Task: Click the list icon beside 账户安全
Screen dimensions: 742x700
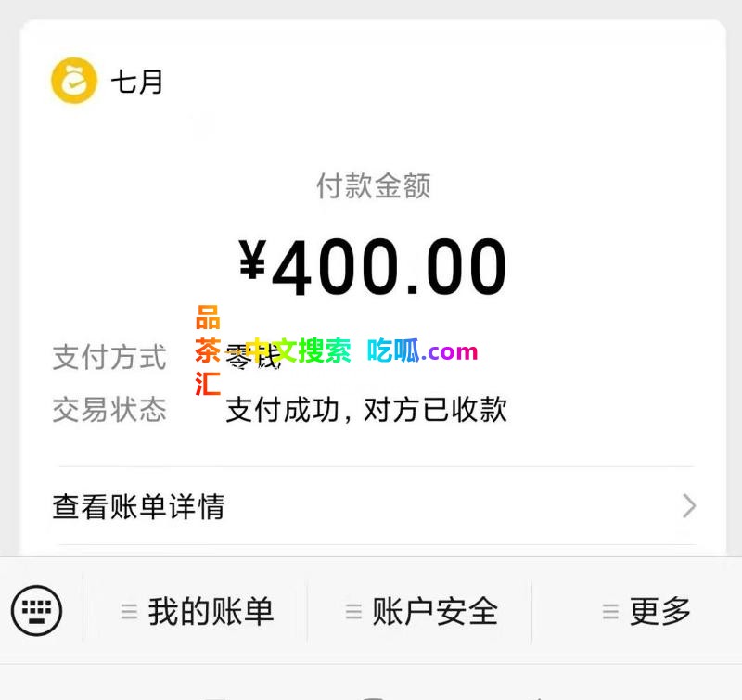Action: [x=353, y=612]
